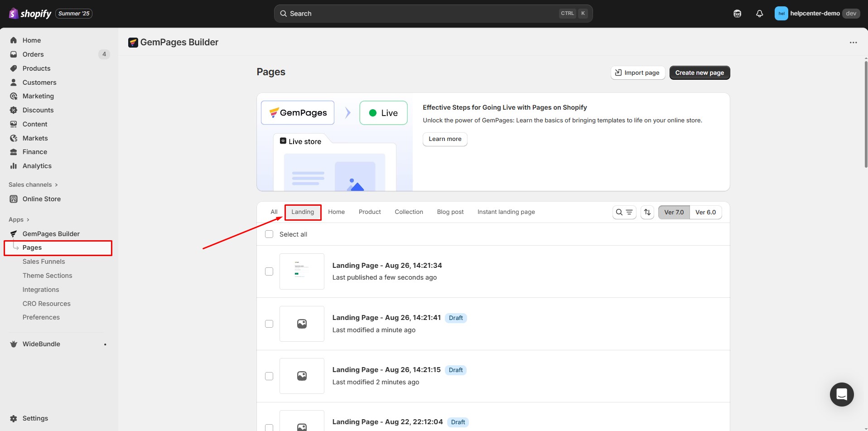Image resolution: width=868 pixels, height=431 pixels.
Task: Expand the Apps section
Action: click(19, 219)
